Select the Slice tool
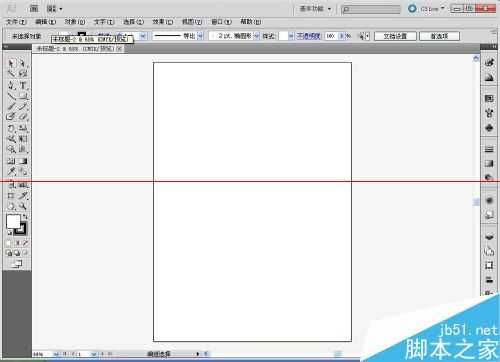Image resolution: width=500 pixels, height=362 pixels. pyautogui.click(x=23, y=196)
